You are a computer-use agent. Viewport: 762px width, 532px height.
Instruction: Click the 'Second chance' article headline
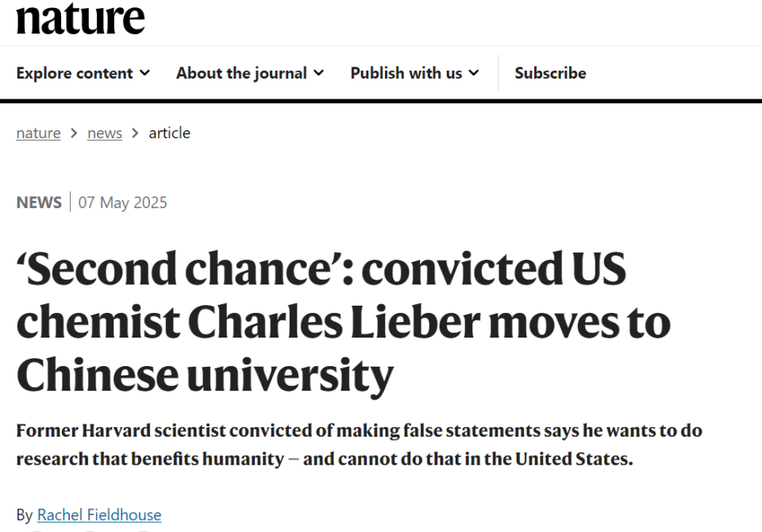[x=344, y=322]
